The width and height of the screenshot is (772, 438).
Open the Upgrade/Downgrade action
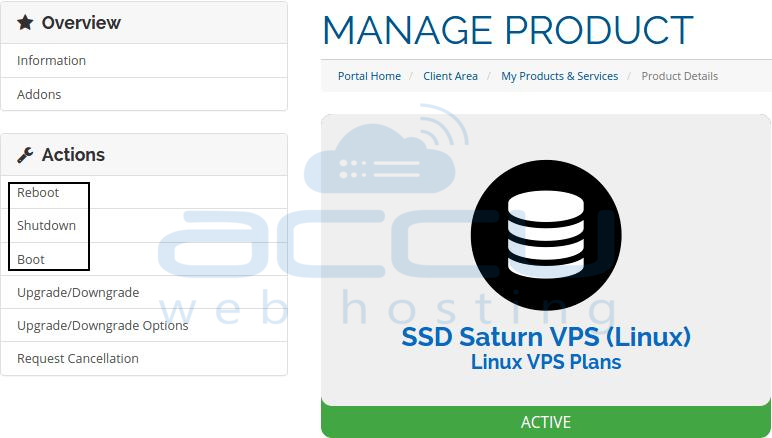pyautogui.click(x=144, y=292)
